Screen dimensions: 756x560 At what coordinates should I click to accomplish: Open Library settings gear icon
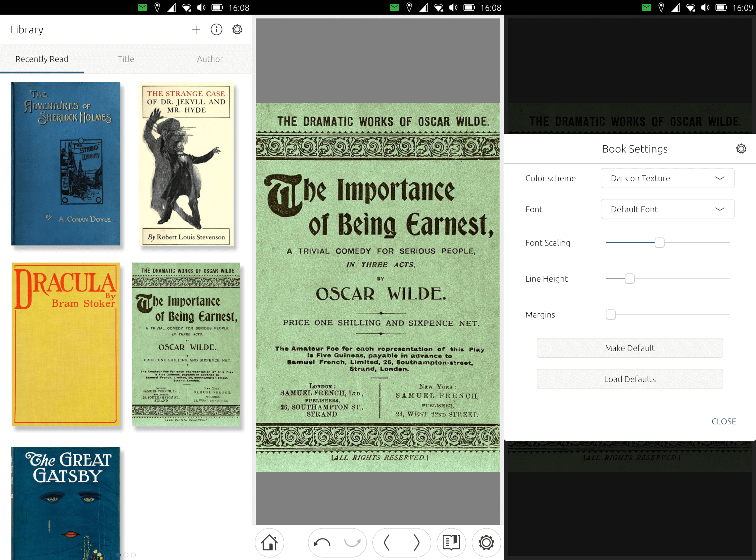tap(237, 30)
